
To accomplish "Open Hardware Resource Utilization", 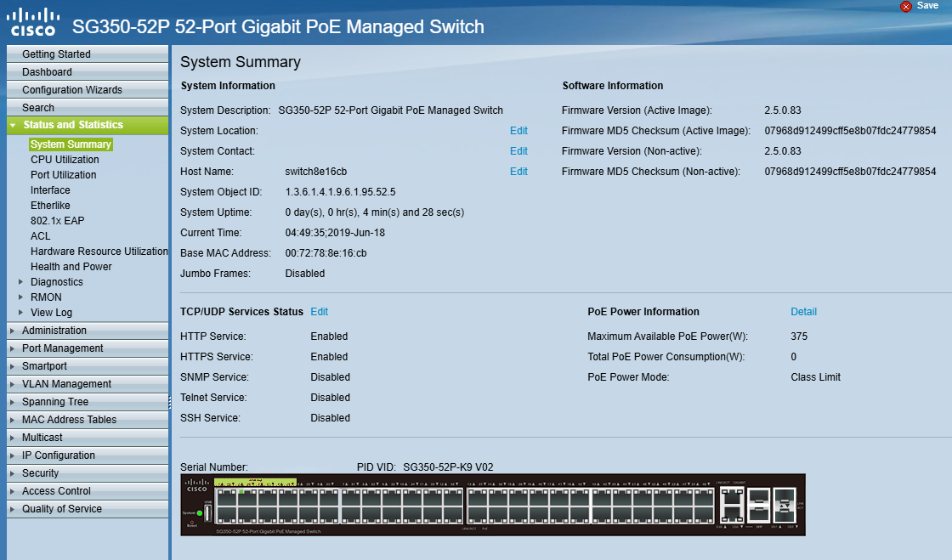I will tap(99, 252).
